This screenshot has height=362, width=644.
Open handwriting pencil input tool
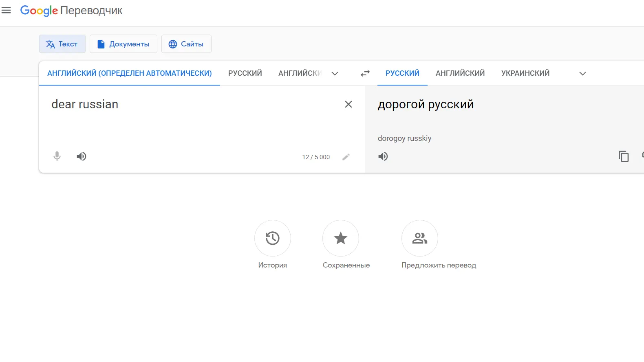[346, 157]
